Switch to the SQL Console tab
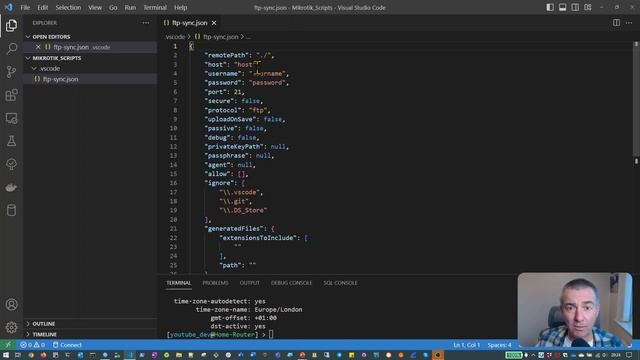Viewport: 640px width, 360px height. click(340, 283)
